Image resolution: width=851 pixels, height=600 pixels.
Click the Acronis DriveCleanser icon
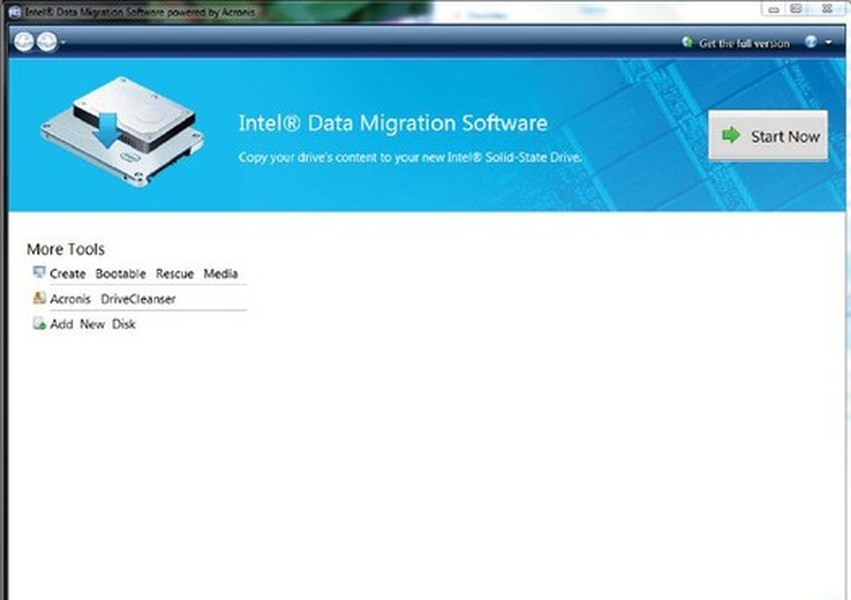click(39, 298)
